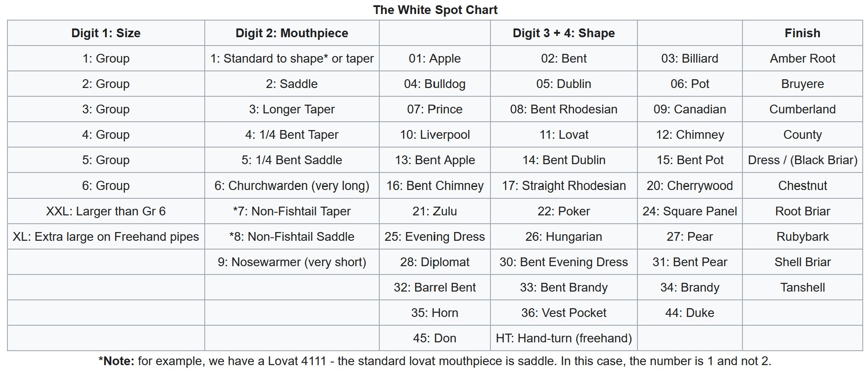Image resolution: width=868 pixels, height=373 pixels.
Task: Click the "Digit 2: Mouthpiece" header cell
Action: tap(292, 33)
